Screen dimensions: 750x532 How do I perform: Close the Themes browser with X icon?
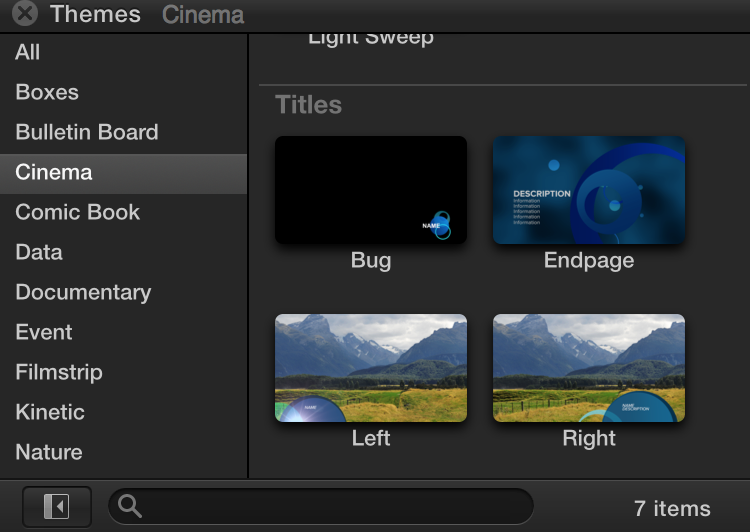[x=25, y=14]
